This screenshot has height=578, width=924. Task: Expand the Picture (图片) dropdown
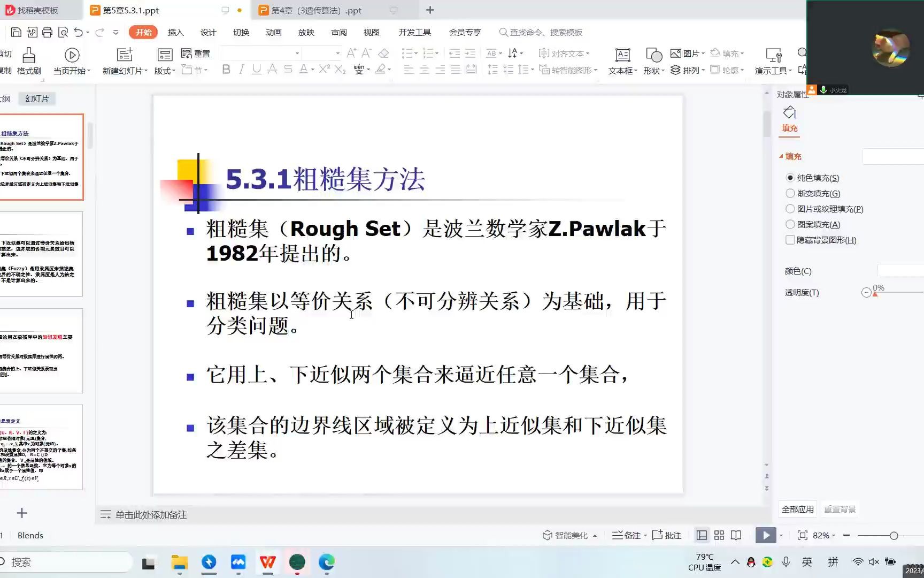(703, 53)
